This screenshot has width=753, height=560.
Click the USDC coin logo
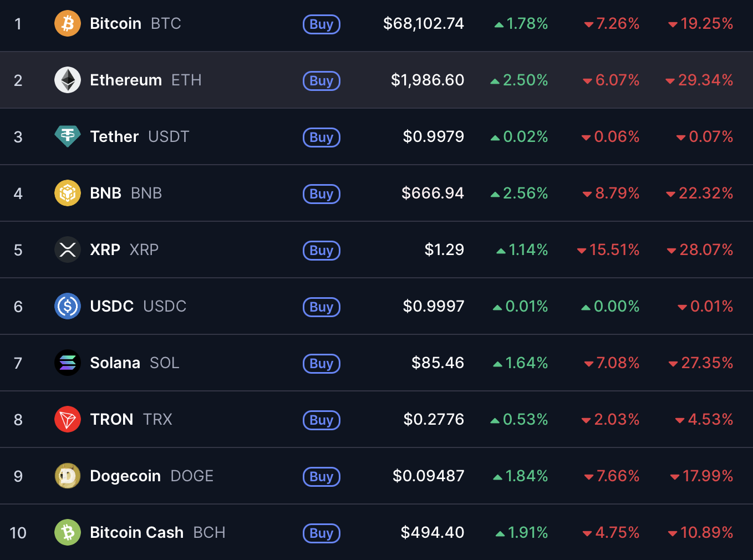click(x=68, y=307)
